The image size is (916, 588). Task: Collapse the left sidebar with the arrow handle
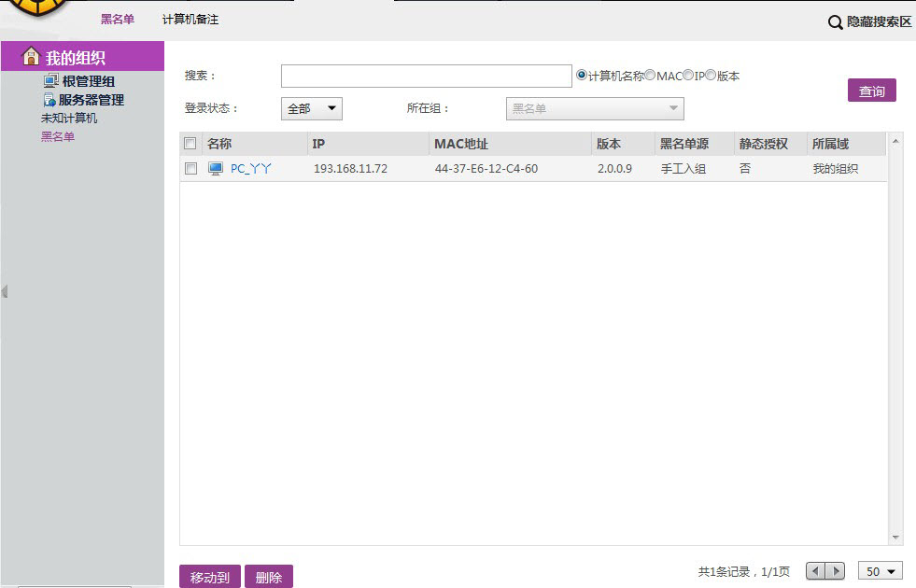5,291
